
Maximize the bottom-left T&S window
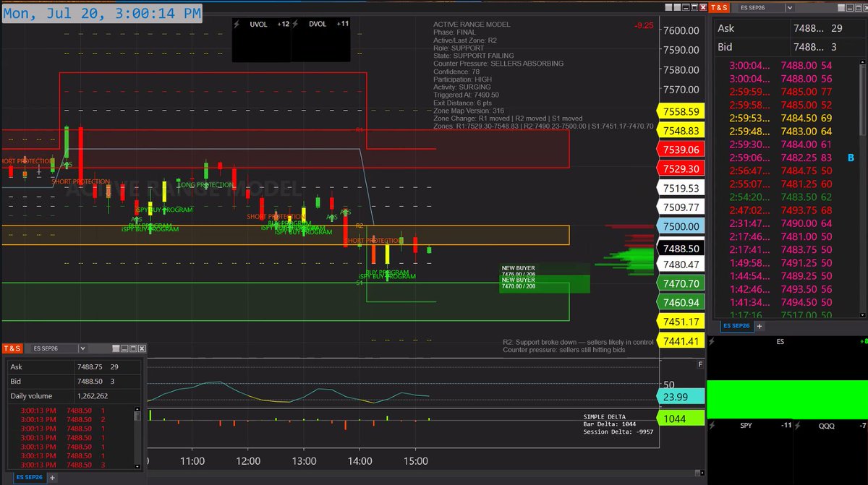pos(132,348)
